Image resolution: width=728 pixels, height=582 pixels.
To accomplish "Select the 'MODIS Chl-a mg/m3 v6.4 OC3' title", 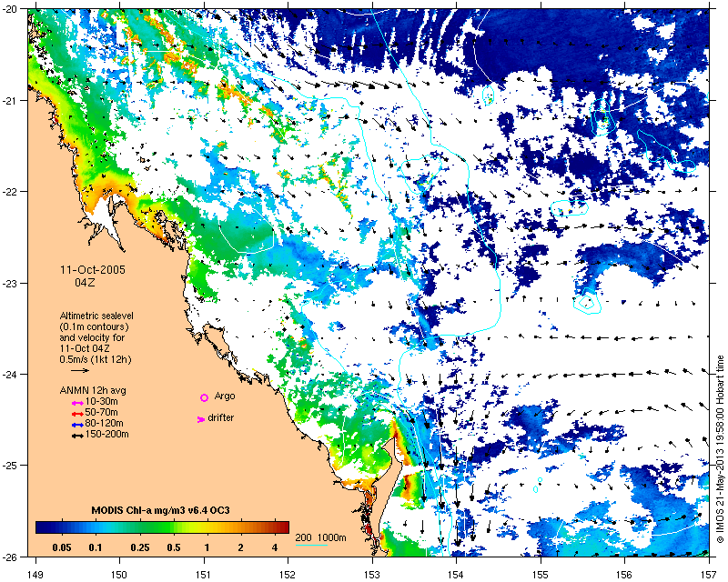I will coord(161,510).
